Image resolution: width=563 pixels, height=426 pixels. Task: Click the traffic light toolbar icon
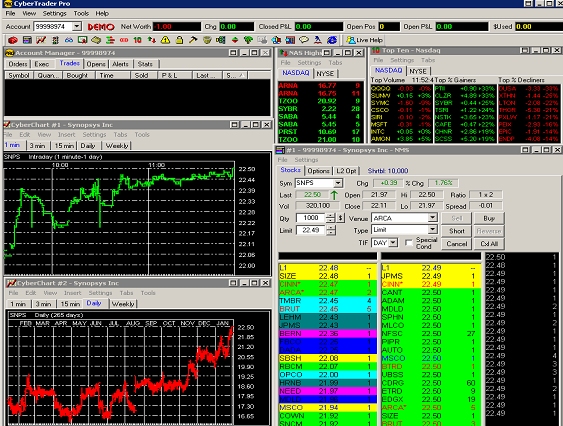(x=55, y=40)
